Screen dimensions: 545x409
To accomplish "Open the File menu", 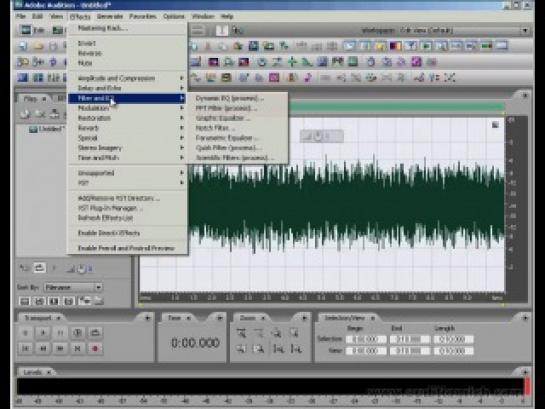I will 21,16.
